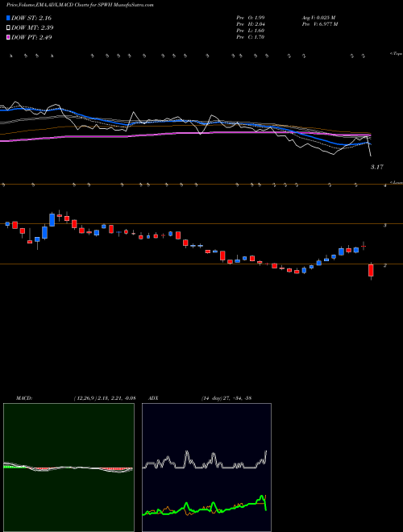Click the MACD: panel title
The height and width of the screenshot is (532, 403).
coord(23,398)
